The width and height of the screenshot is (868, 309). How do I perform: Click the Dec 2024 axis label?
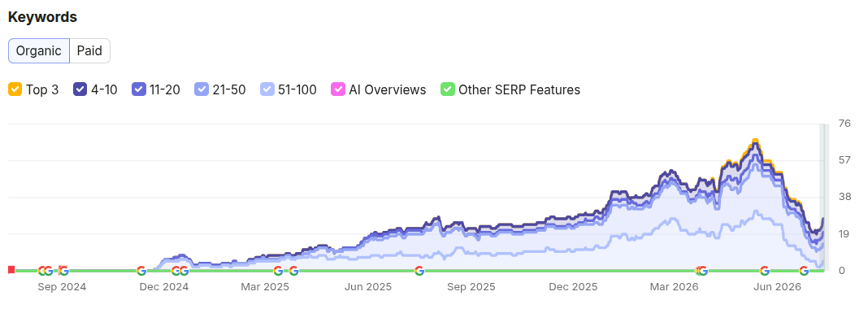164,287
